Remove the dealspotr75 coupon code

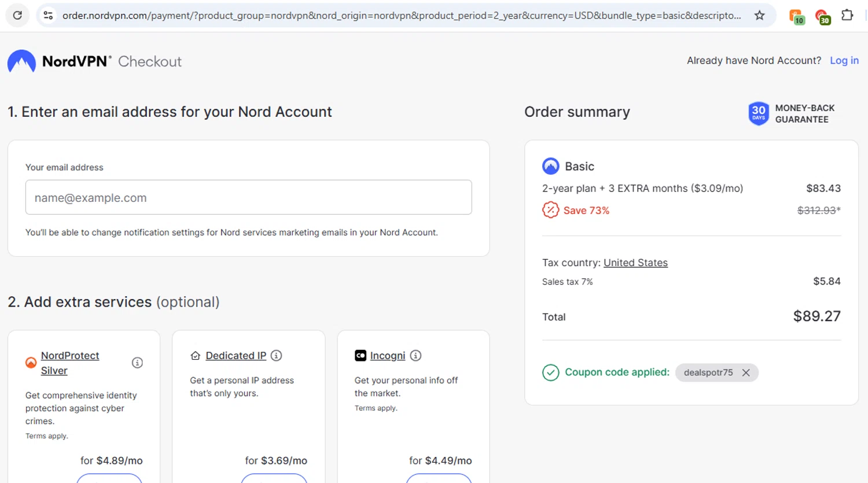click(746, 373)
